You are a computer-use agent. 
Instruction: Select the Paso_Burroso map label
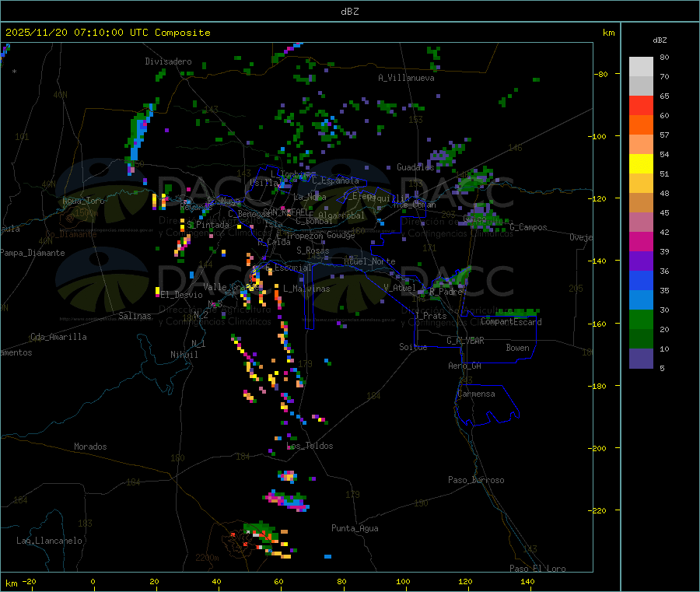476,480
